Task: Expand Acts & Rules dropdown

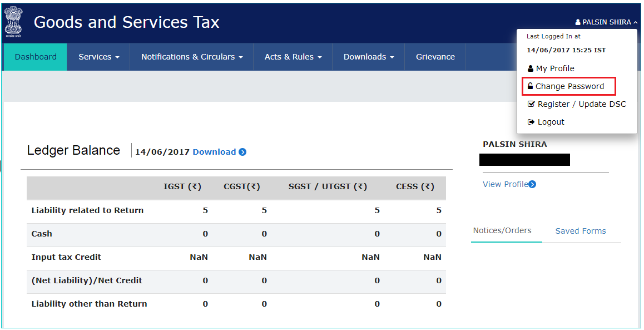Action: point(293,57)
